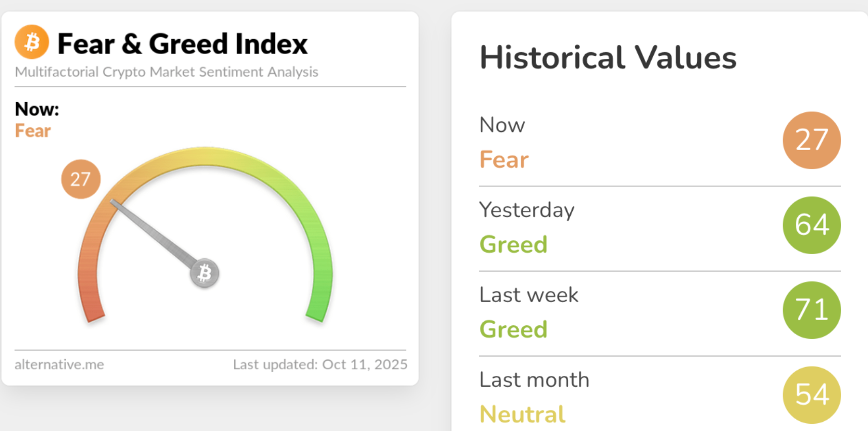Click the green 71 Last week circle

tap(811, 310)
